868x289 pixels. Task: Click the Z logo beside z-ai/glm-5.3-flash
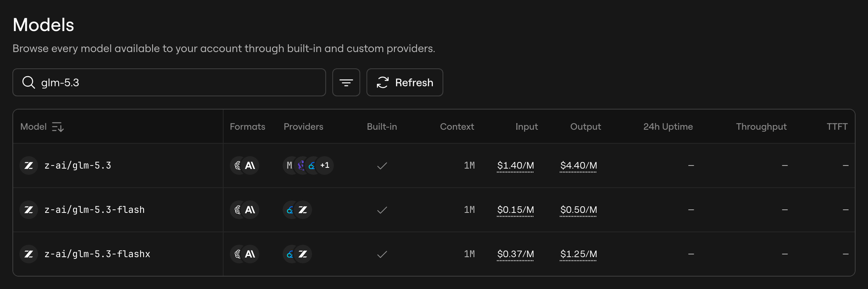(x=29, y=210)
